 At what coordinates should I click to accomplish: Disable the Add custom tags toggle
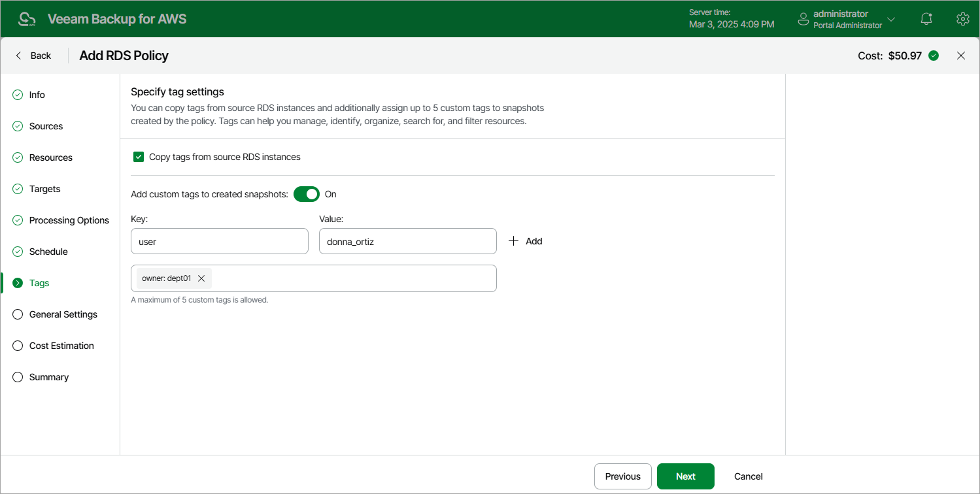[x=306, y=194]
